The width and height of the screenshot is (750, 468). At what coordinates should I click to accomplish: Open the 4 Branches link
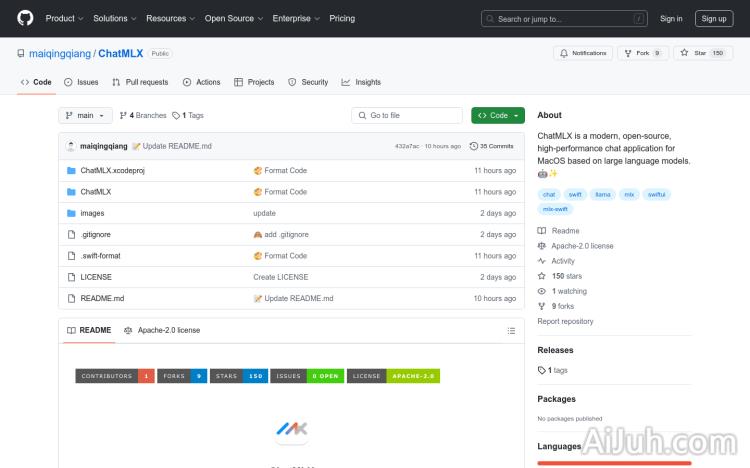(143, 116)
